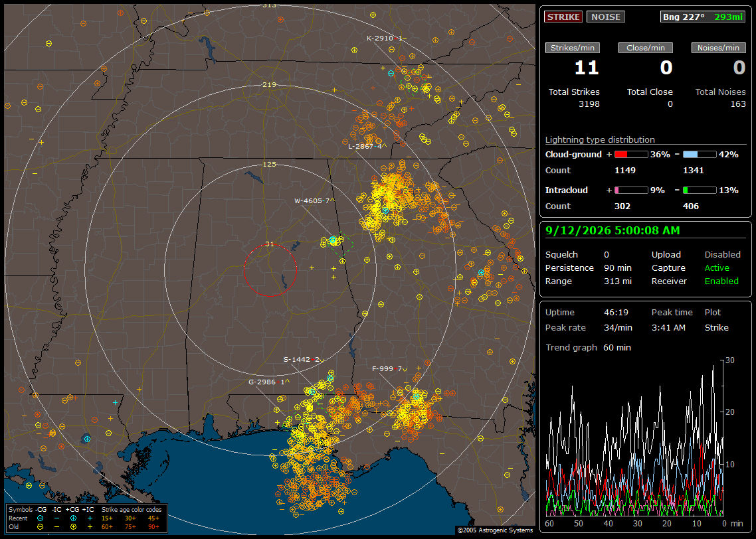Click the storm cell label L-2867-4
The width and height of the screenshot is (756, 539).
point(367,147)
